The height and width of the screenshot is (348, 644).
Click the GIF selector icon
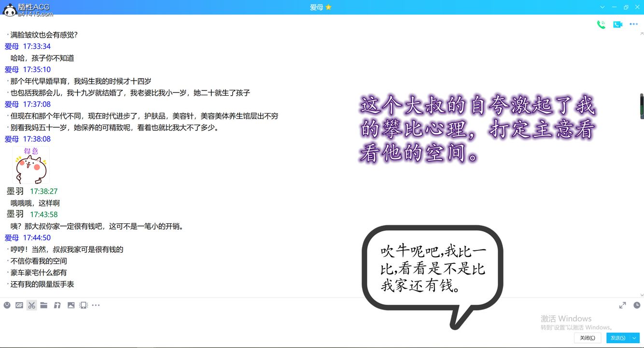coord(19,305)
